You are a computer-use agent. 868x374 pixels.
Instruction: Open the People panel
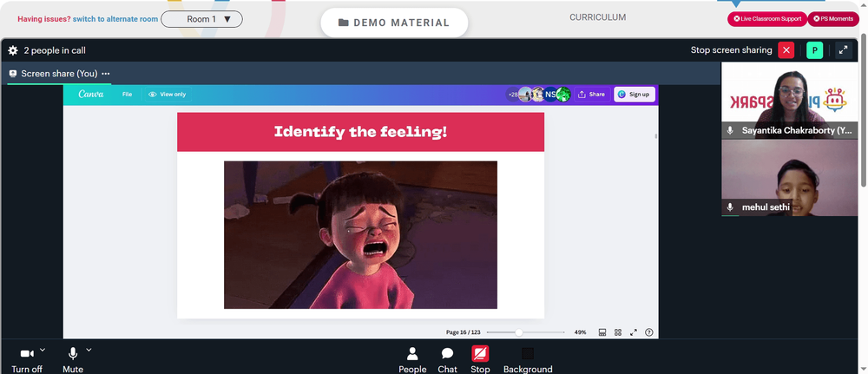click(x=412, y=360)
